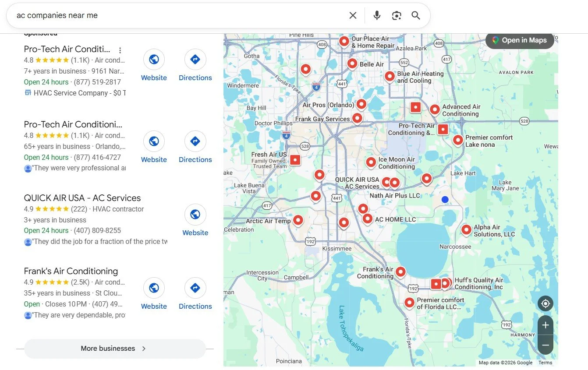Open the first Pro-Tech Air Conditioning title
Viewport: 588px width, 370px height.
click(67, 49)
